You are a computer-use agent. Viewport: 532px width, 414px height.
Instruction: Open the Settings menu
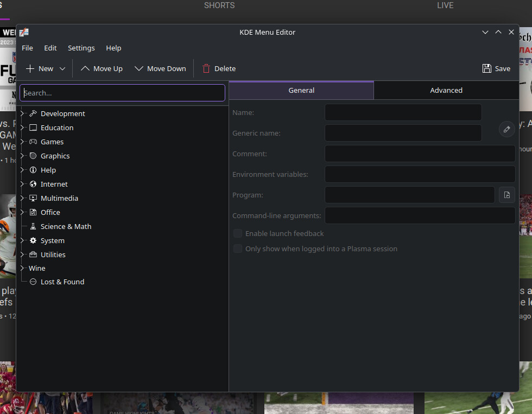[81, 48]
